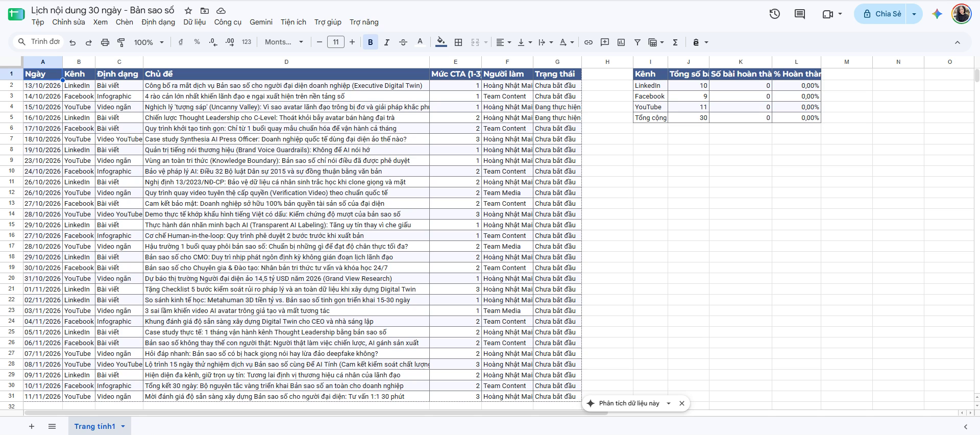Image resolution: width=980 pixels, height=435 pixels.
Task: Increase decimal places icon
Action: point(230,42)
